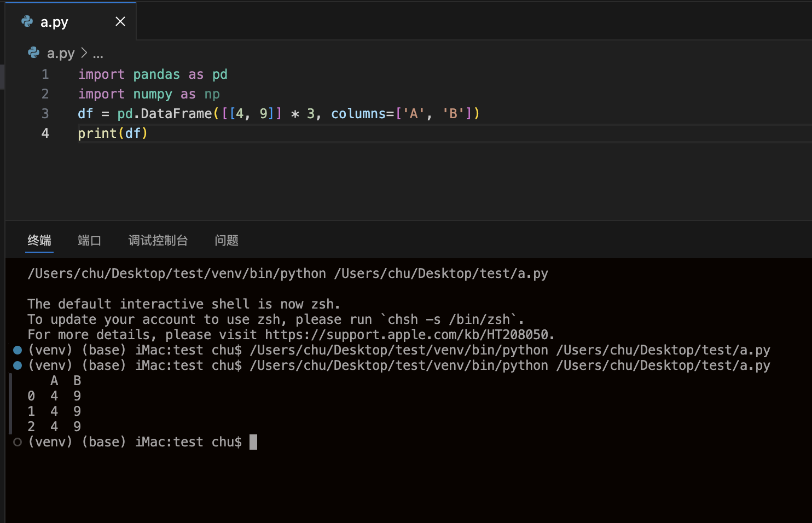Click the a.py file path on the terminal's first line
This screenshot has width=812, height=523.
pyautogui.click(x=441, y=274)
